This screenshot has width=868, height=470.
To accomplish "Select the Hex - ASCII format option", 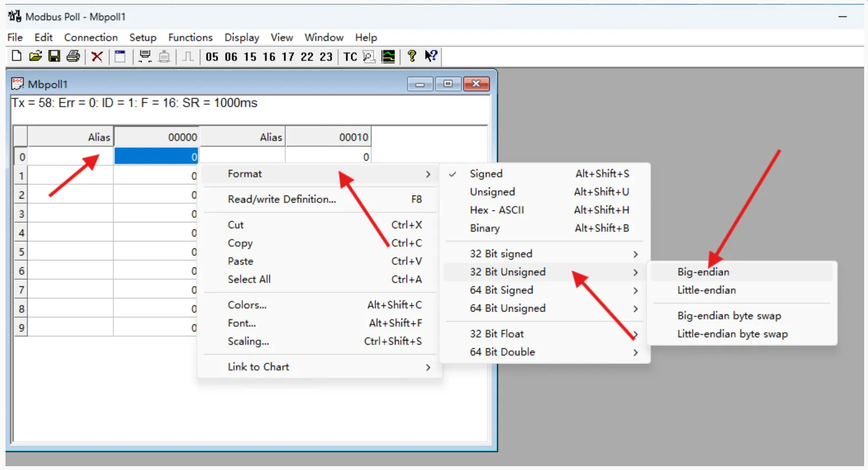I will [545, 210].
